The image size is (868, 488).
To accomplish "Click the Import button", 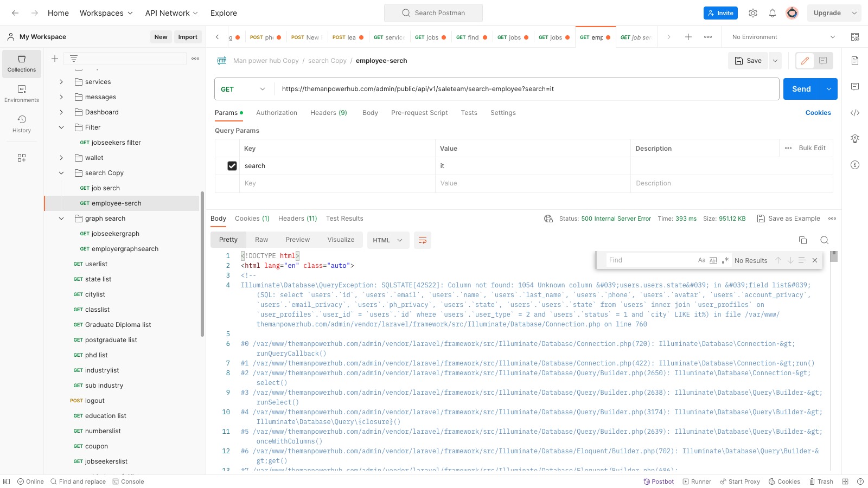I will coord(188,37).
